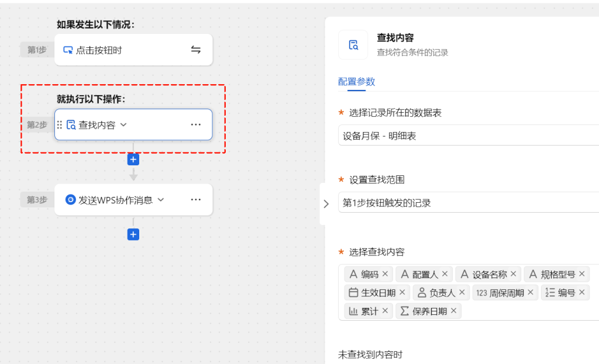Remove the 设备名称 field tag
The image size is (599, 364).
514,274
